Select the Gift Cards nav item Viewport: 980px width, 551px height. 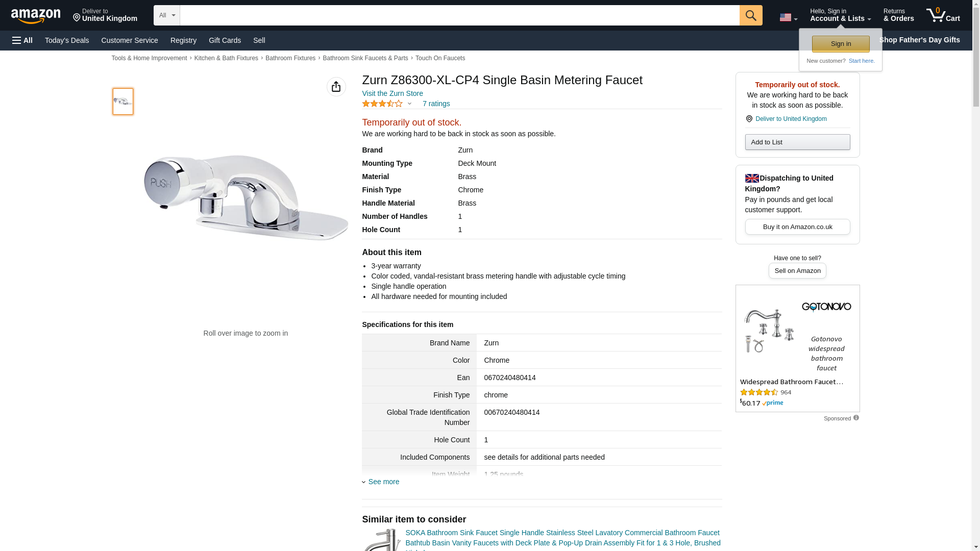click(x=225, y=40)
